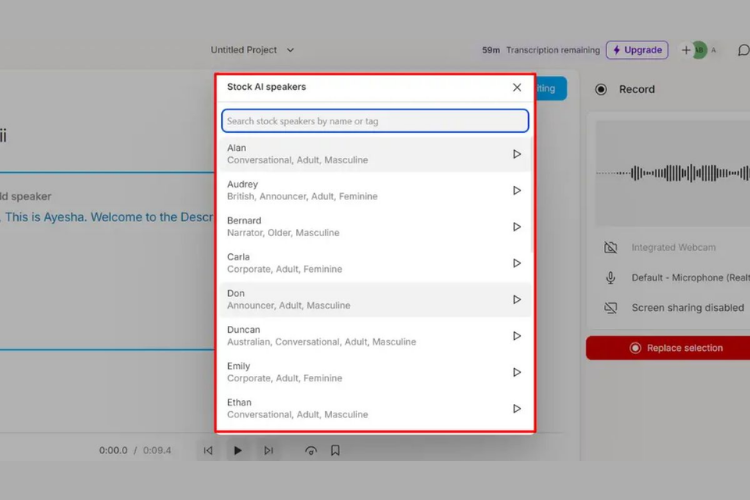This screenshot has height=500, width=750.
Task: Click the Upgrade button
Action: [x=637, y=50]
